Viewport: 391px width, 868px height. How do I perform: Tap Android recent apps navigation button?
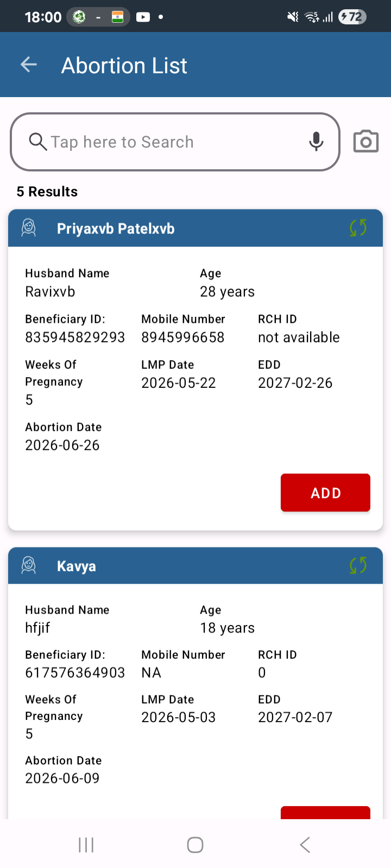coord(86,845)
